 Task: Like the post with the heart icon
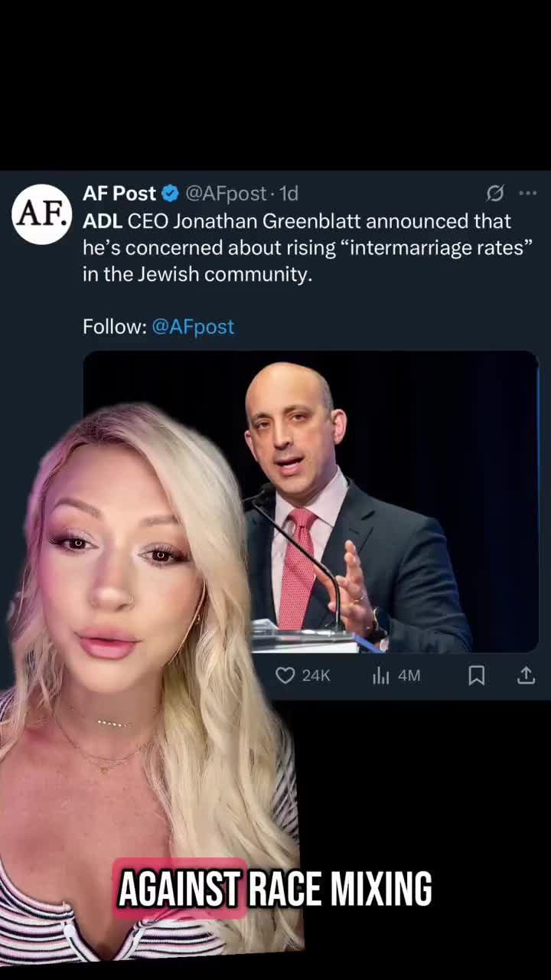(x=285, y=675)
